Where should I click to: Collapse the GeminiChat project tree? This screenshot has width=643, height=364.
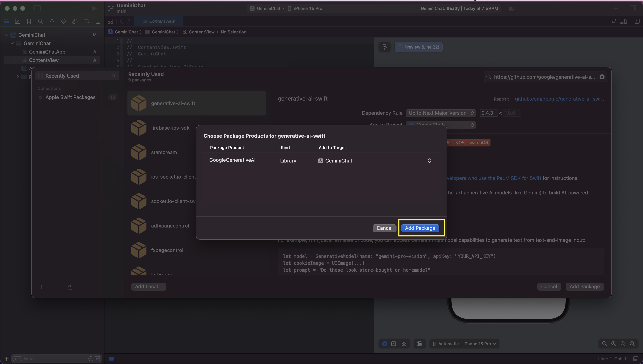(7, 35)
